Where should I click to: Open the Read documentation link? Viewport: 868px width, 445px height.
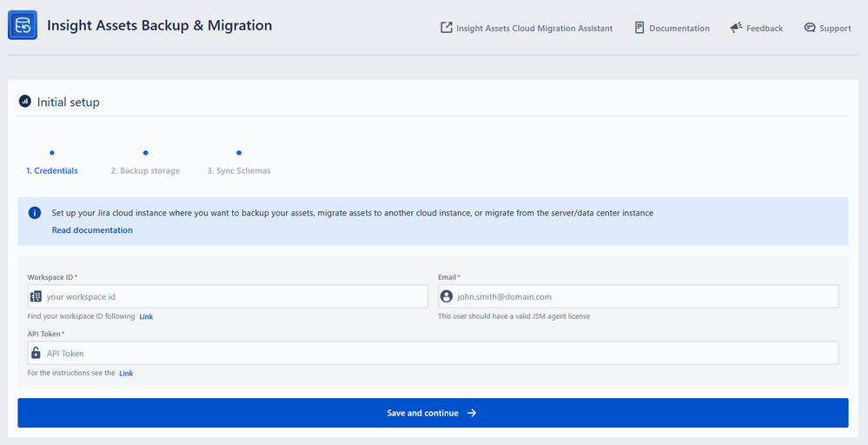pyautogui.click(x=92, y=229)
